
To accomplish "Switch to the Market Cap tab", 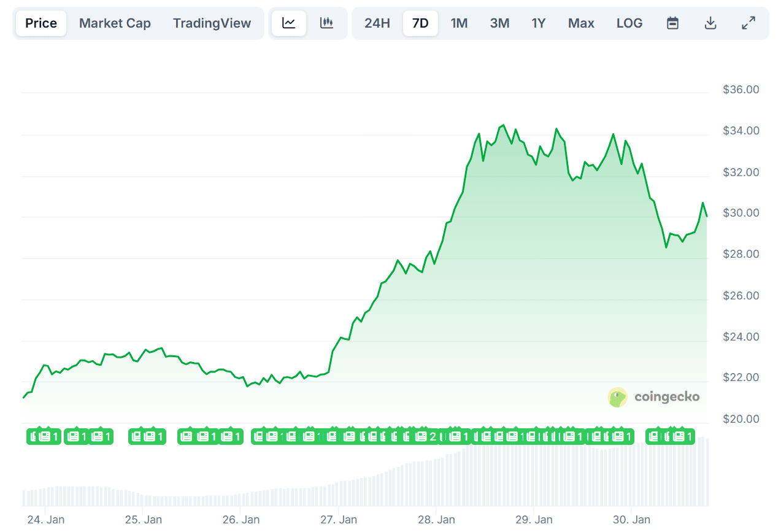I will point(115,23).
